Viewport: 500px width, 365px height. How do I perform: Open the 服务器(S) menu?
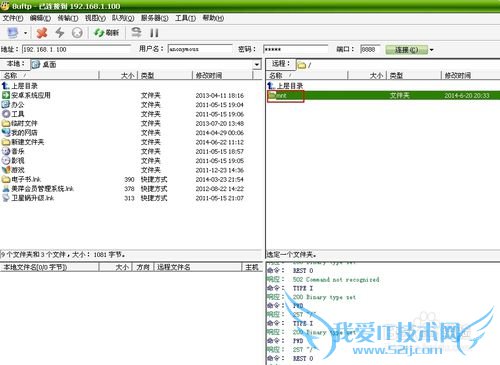(154, 18)
